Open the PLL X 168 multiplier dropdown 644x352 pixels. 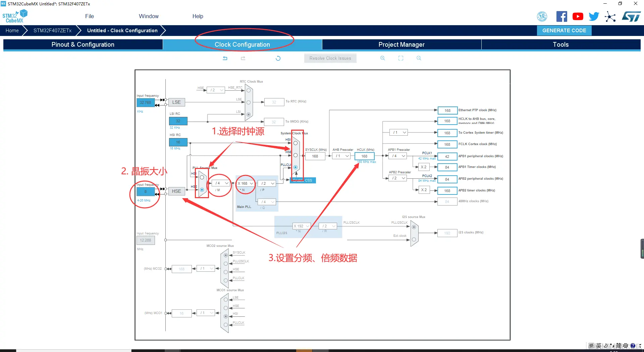(245, 183)
